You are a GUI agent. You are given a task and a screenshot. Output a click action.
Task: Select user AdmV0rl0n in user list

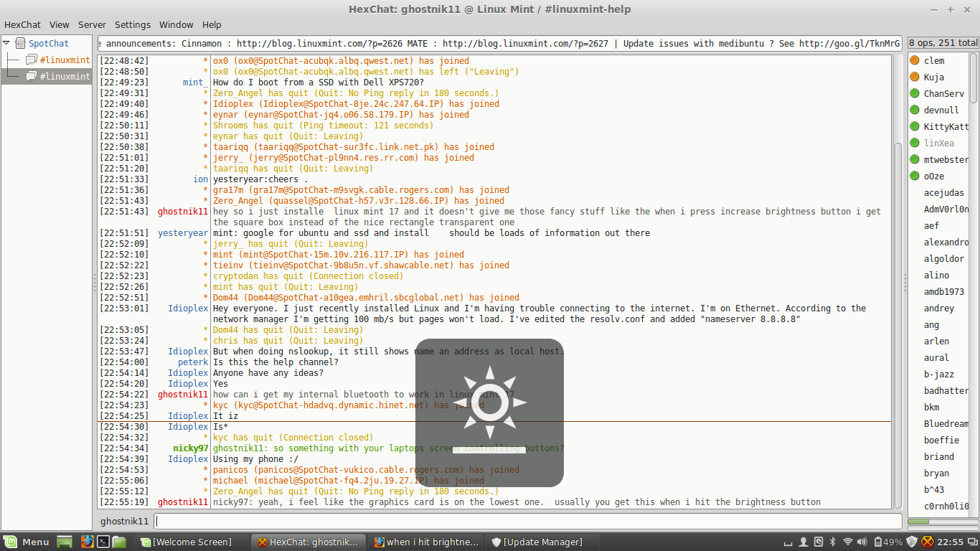[946, 209]
